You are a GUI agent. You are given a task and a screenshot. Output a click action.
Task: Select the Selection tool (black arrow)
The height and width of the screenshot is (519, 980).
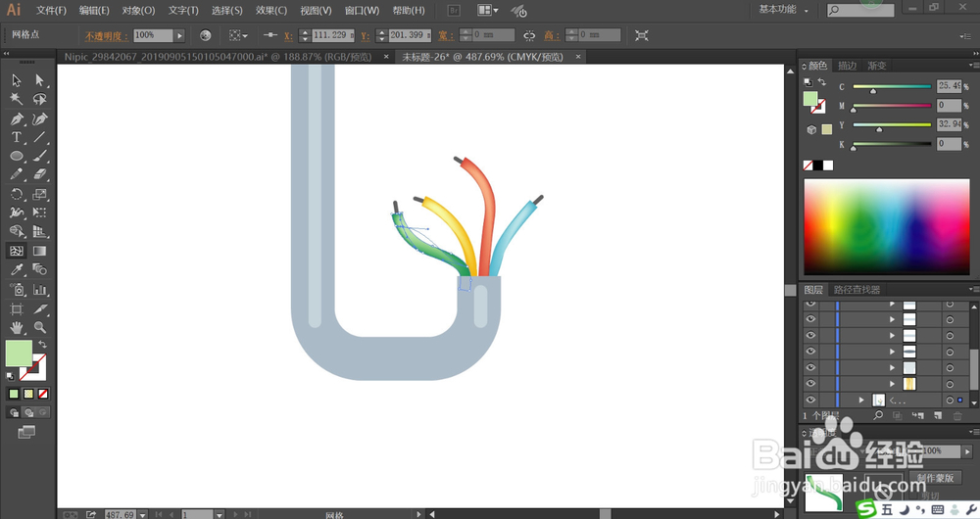17,80
